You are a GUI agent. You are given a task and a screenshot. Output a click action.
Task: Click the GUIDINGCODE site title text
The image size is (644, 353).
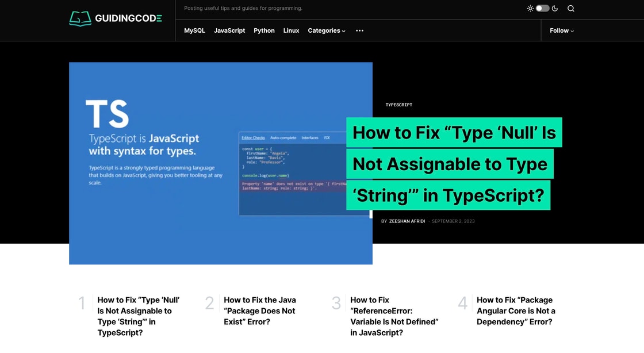coord(128,18)
